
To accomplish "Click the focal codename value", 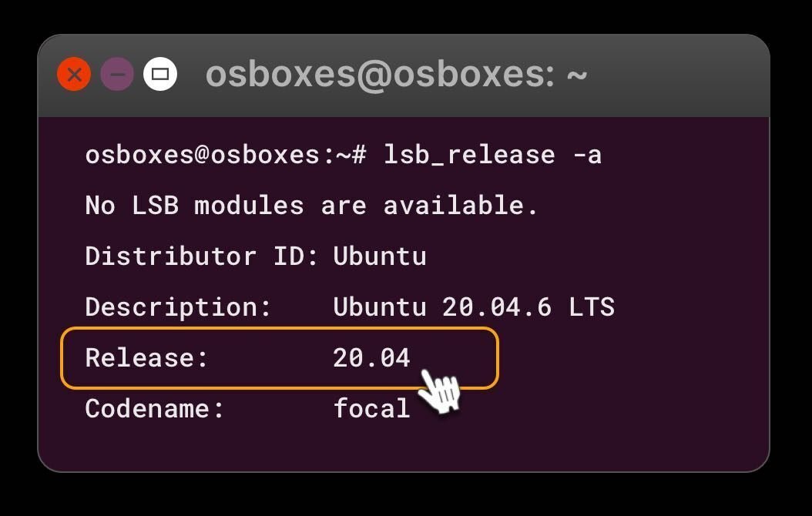I will [x=371, y=408].
